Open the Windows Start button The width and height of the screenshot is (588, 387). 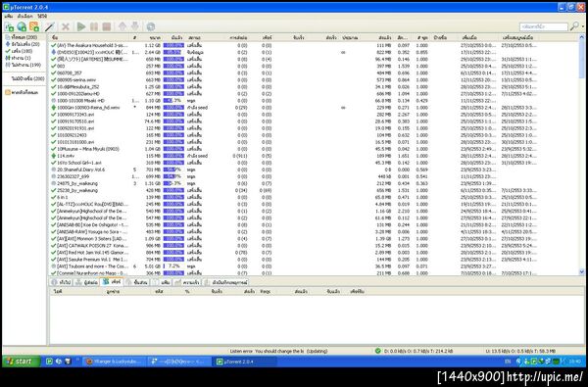coord(21,362)
